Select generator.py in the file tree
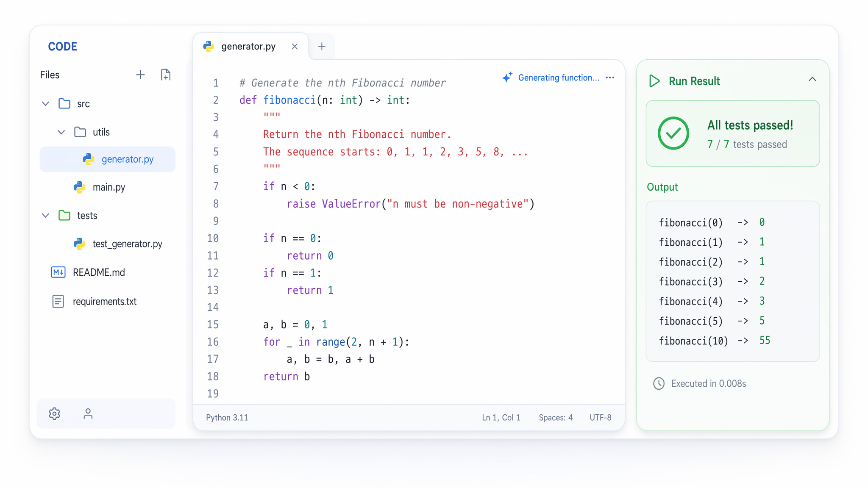Screen dimensions: 868x488 click(x=108, y=159)
